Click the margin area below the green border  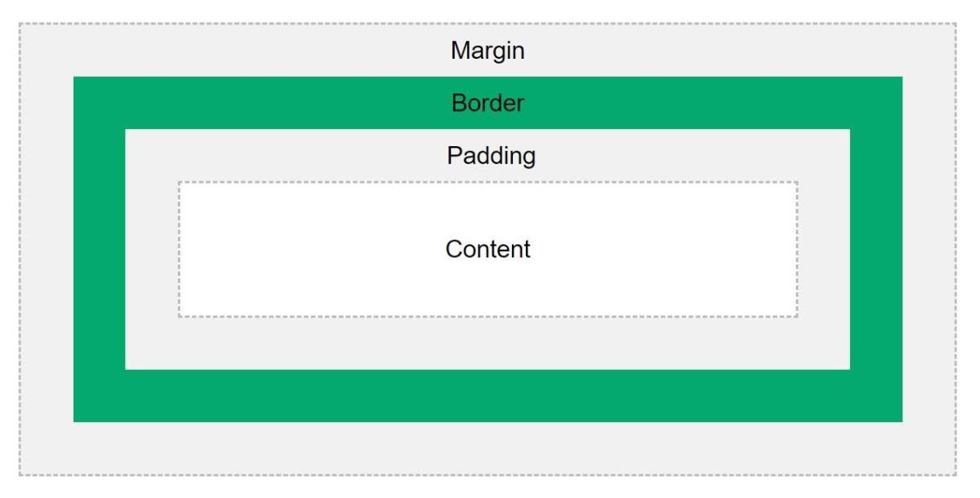pos(488,448)
